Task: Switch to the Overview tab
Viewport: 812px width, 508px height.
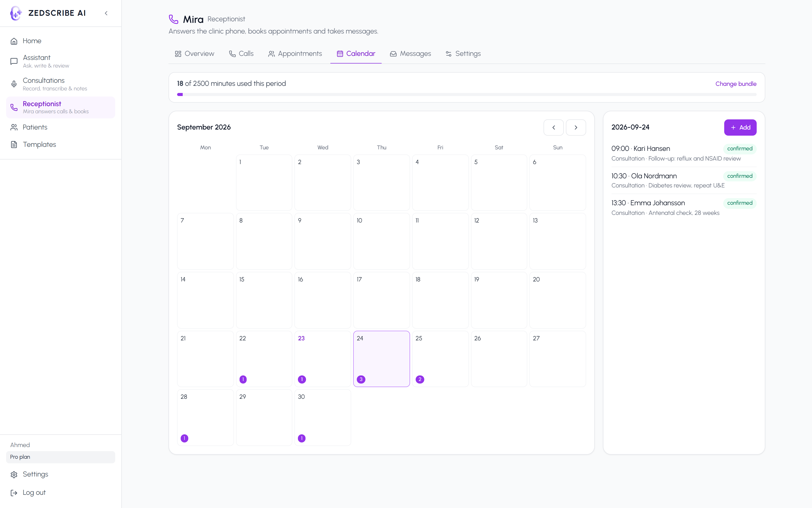Action: click(194, 54)
